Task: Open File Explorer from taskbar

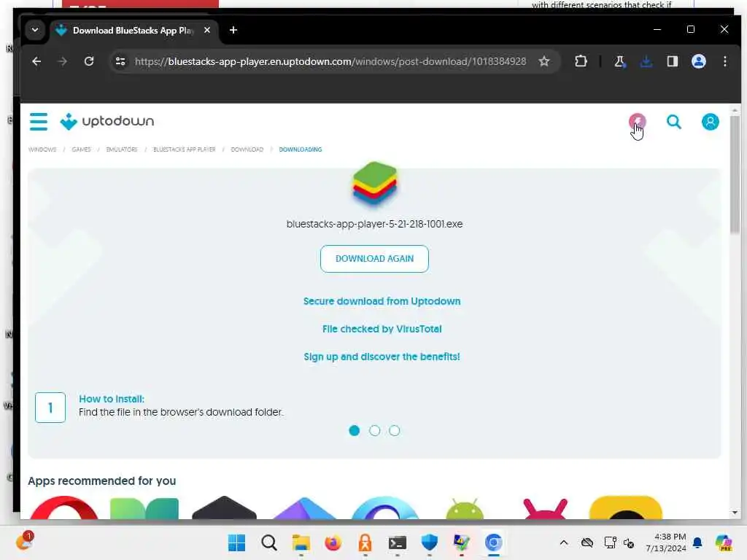Action: tap(301, 542)
